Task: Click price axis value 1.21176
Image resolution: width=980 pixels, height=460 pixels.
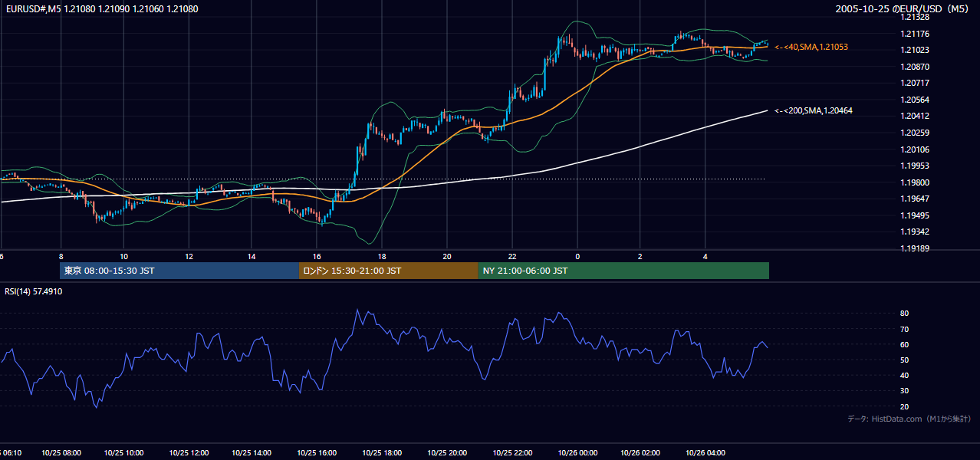Action: coord(916,34)
